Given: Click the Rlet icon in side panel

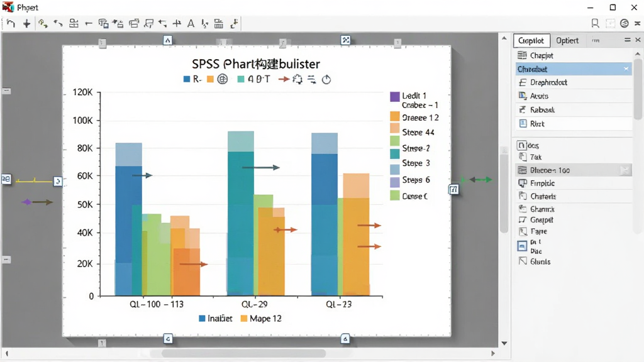Looking at the screenshot, I should (x=523, y=124).
